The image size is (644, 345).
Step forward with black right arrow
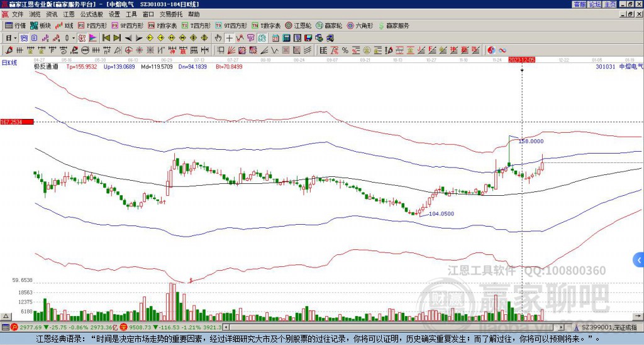139,38
